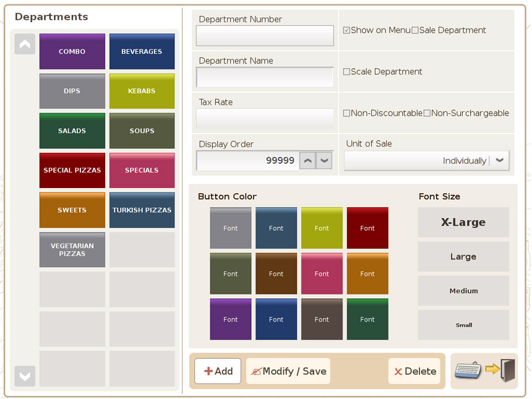Image resolution: width=532 pixels, height=399 pixels.
Task: Click Delete with red X icon
Action: [x=414, y=371]
